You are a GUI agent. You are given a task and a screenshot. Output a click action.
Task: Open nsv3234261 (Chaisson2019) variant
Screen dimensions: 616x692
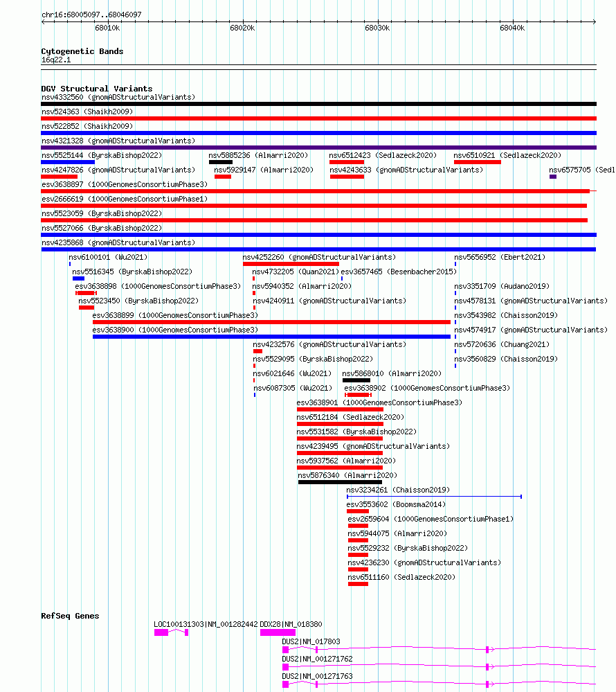pyautogui.click(x=398, y=490)
